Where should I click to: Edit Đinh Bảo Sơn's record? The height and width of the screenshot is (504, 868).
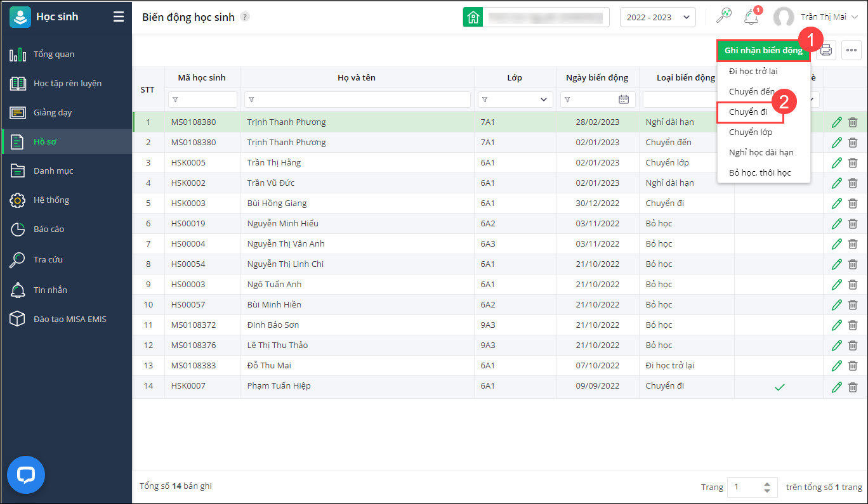[837, 325]
